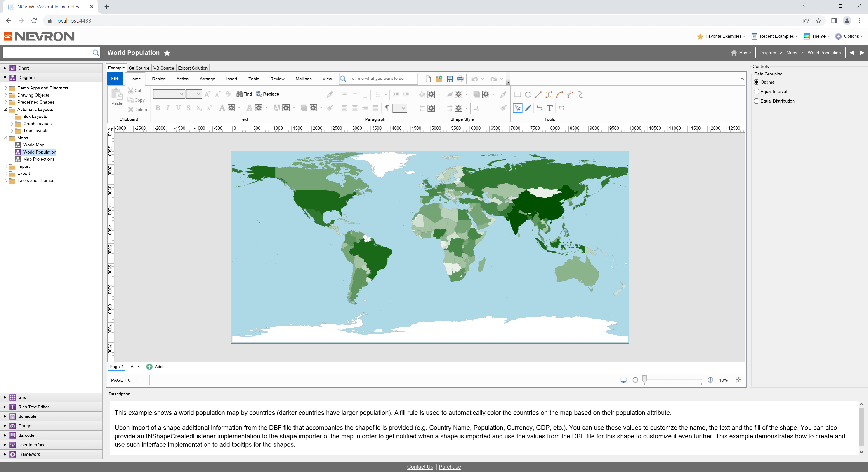Select the Optimal radio button
Viewport: 868px width, 472px height.
click(757, 82)
